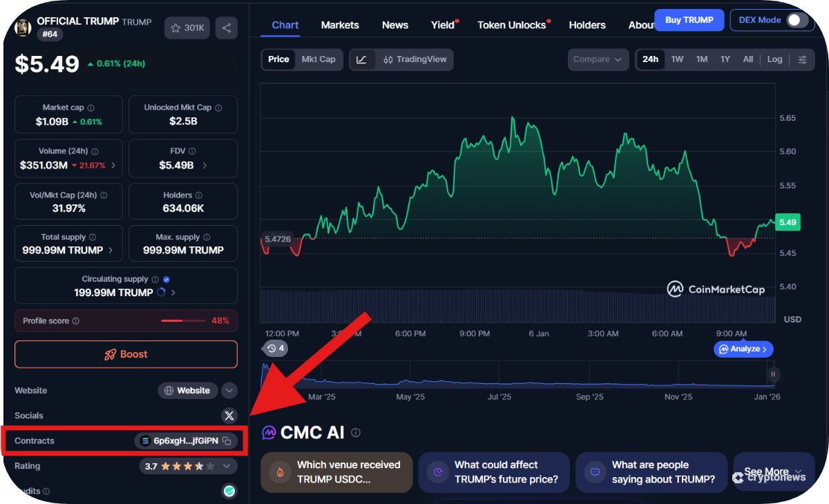829x504 pixels.
Task: Switch to the Markets tab
Action: [x=340, y=25]
